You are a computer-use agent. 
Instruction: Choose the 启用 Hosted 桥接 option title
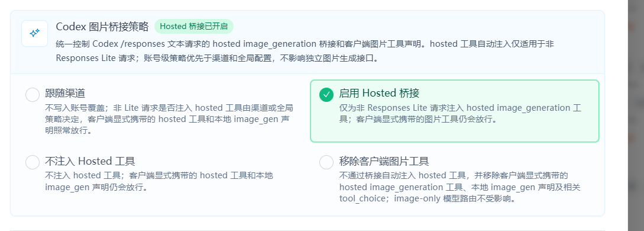point(379,94)
